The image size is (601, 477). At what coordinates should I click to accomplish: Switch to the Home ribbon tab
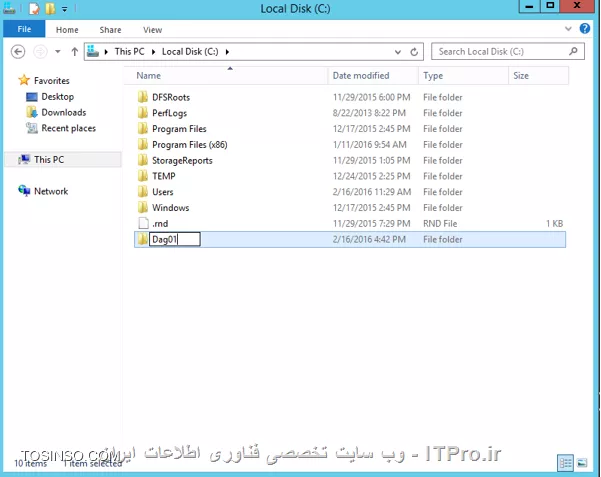[x=67, y=30]
